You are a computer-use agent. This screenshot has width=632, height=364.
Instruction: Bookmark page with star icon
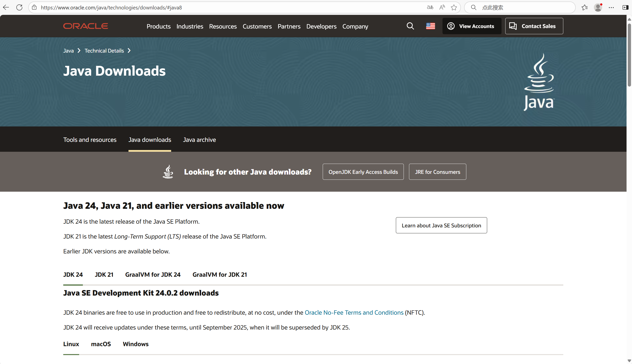(x=454, y=7)
